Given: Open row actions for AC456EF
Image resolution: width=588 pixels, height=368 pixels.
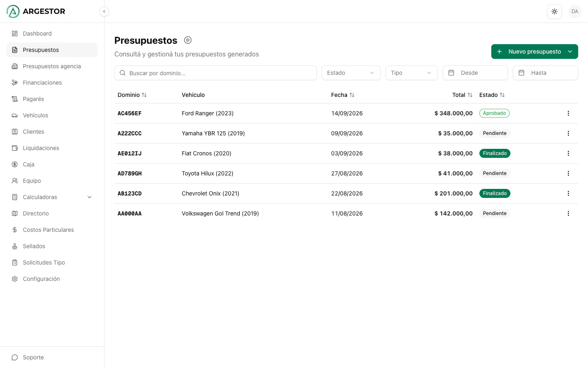Looking at the screenshot, I should [x=568, y=113].
